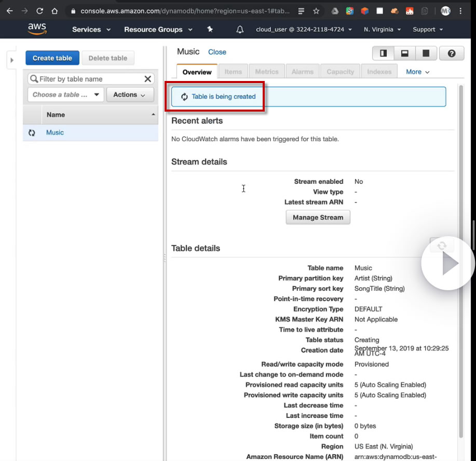Switch to top-bottom split layout icon
This screenshot has height=461, width=476.
tap(405, 53)
